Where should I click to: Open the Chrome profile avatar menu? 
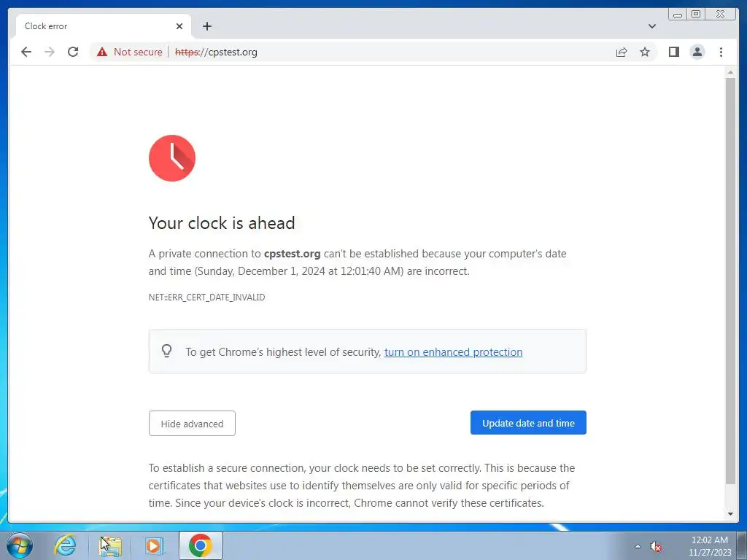pos(697,52)
